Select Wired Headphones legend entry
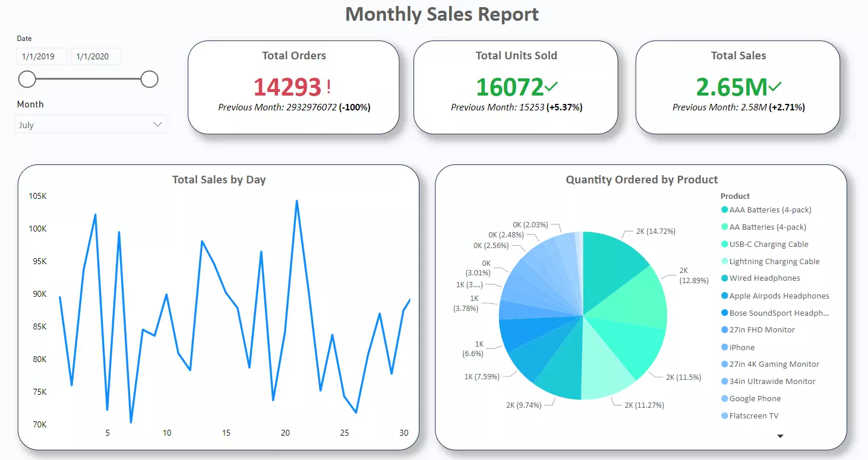This screenshot has height=460, width=868. (760, 278)
